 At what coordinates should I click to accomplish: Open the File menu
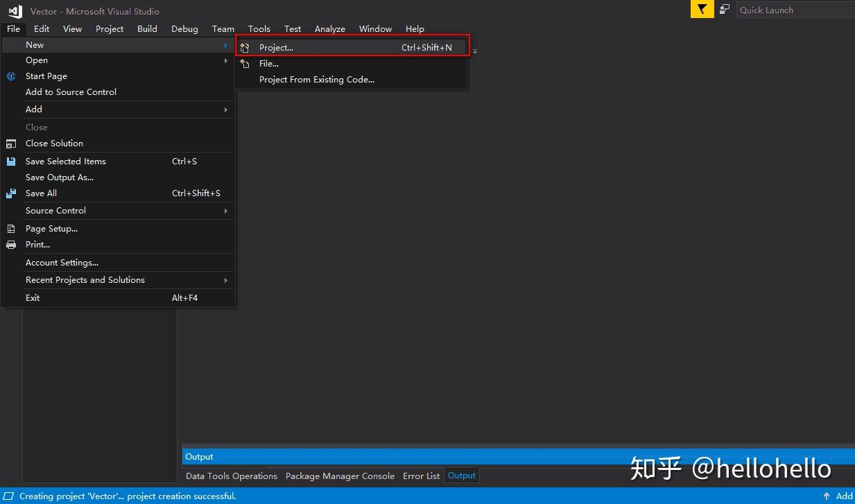click(x=14, y=29)
